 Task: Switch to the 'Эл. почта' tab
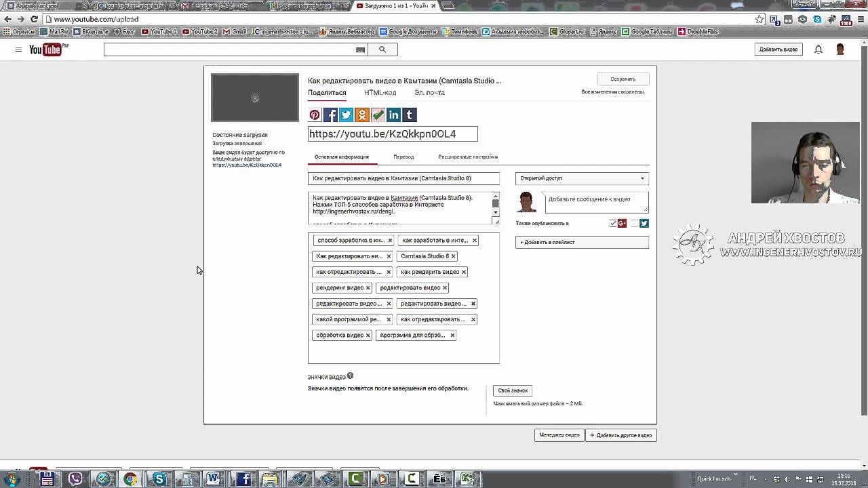pos(429,93)
